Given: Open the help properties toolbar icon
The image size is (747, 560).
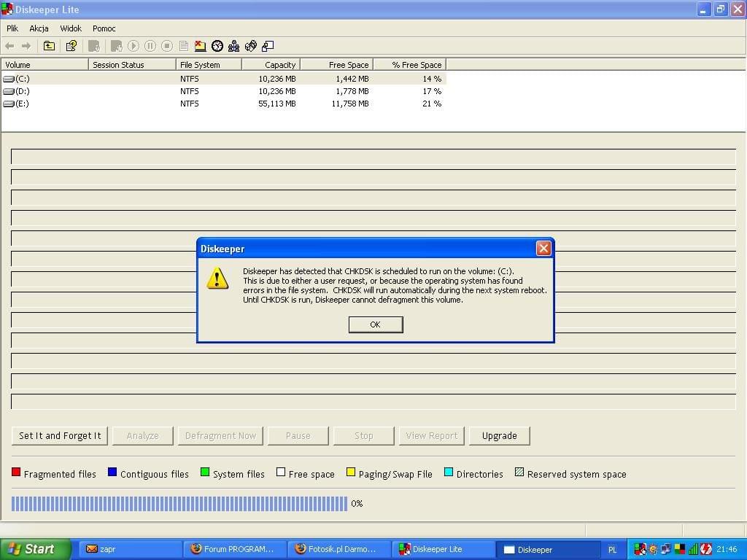Looking at the screenshot, I should 71,46.
